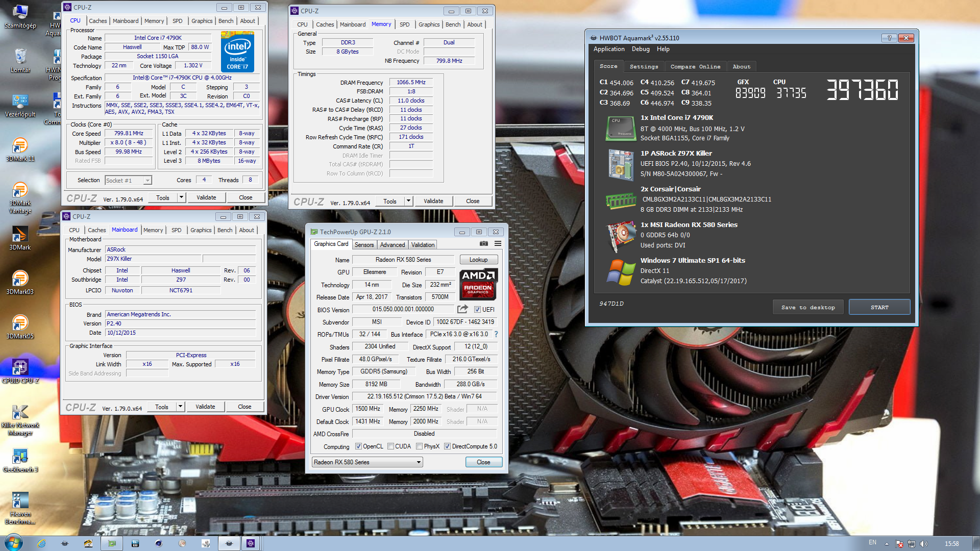980x551 pixels.
Task: Click the Lookup button in GPU-Z
Action: pyautogui.click(x=478, y=260)
